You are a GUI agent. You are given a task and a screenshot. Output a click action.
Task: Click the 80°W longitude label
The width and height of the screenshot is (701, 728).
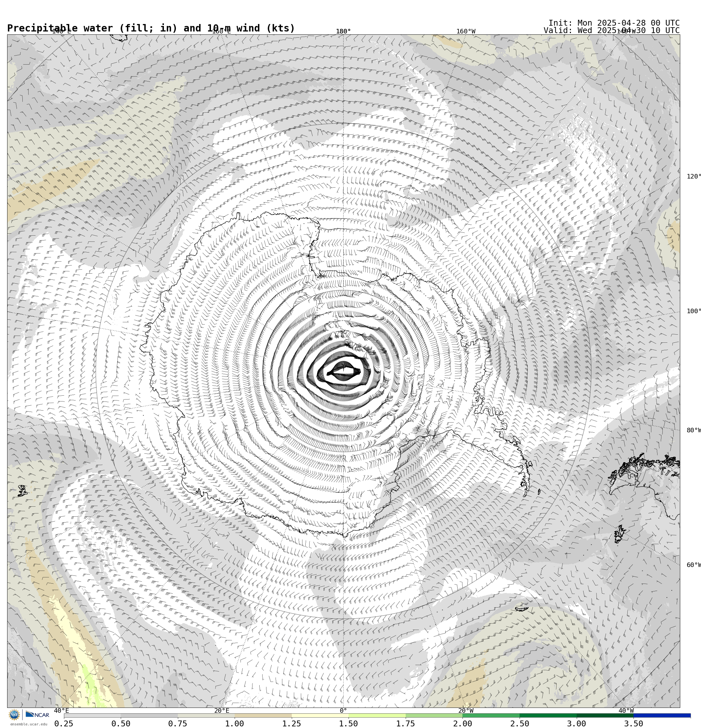[x=694, y=430]
